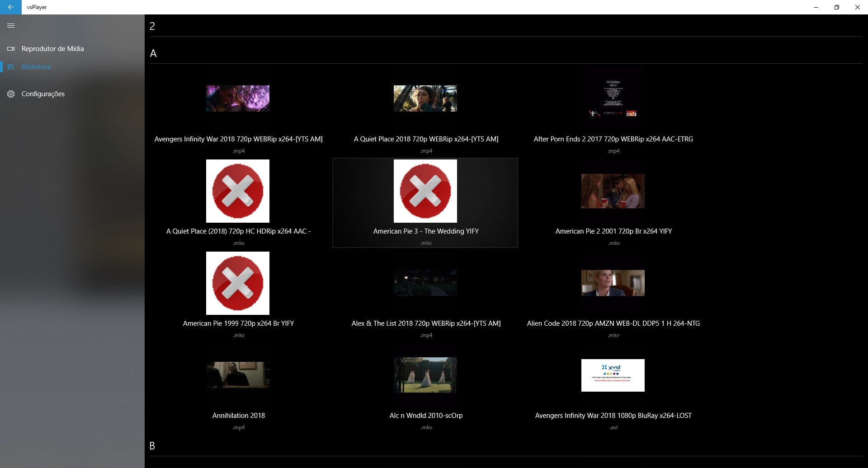
Task: Click .avi extension under Avengers 1080p BluRay
Action: [613, 427]
